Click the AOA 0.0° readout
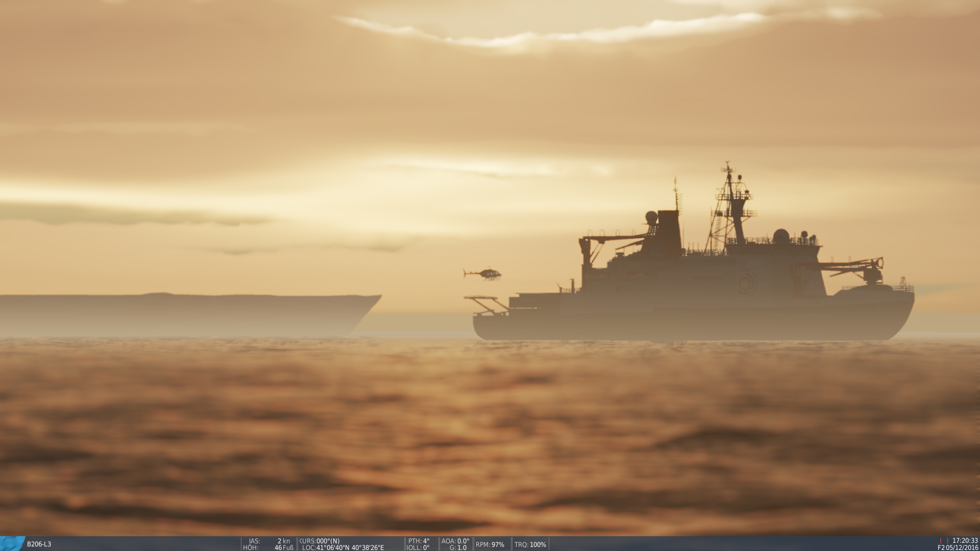 tap(455, 541)
